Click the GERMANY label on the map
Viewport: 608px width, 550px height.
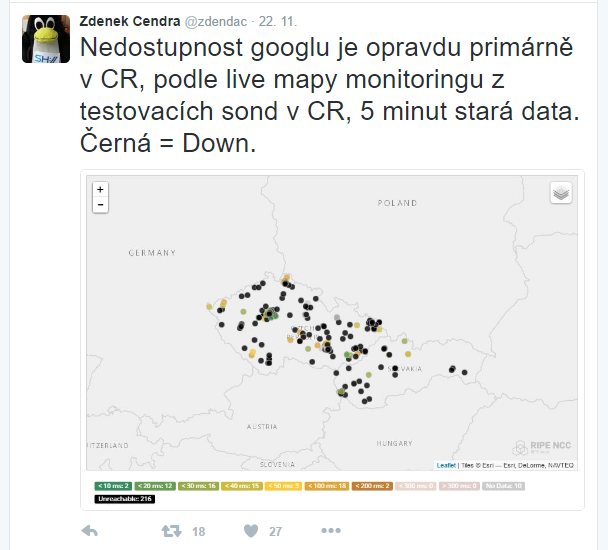[x=151, y=254]
